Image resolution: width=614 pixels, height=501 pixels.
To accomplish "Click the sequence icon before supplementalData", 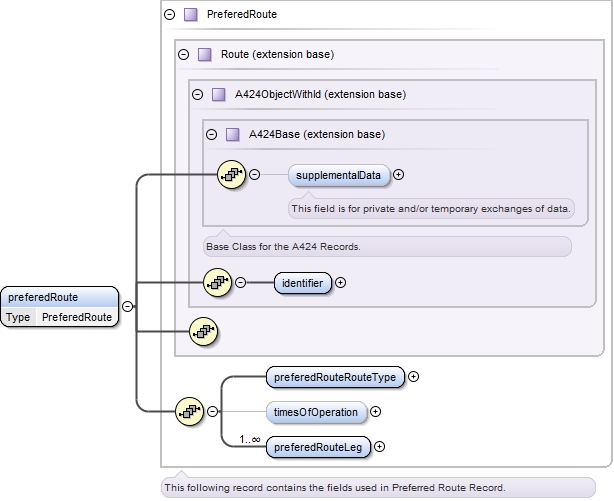I will point(231,174).
